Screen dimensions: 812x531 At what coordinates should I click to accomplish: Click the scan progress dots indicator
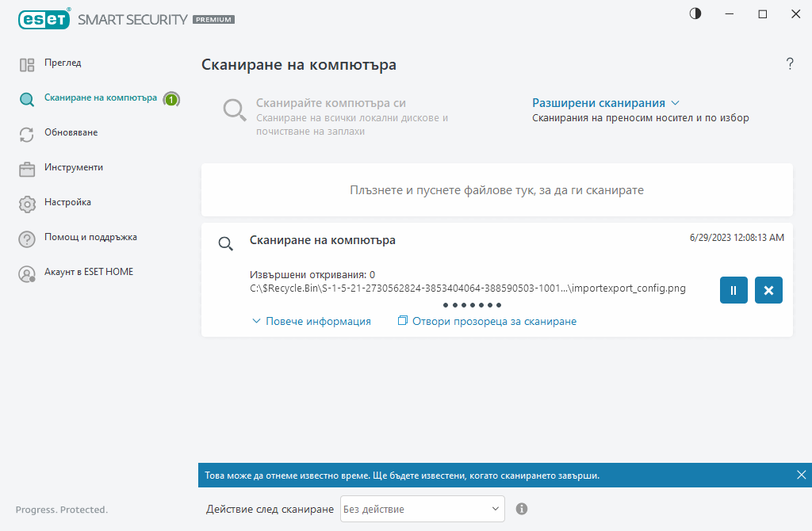pyautogui.click(x=472, y=304)
